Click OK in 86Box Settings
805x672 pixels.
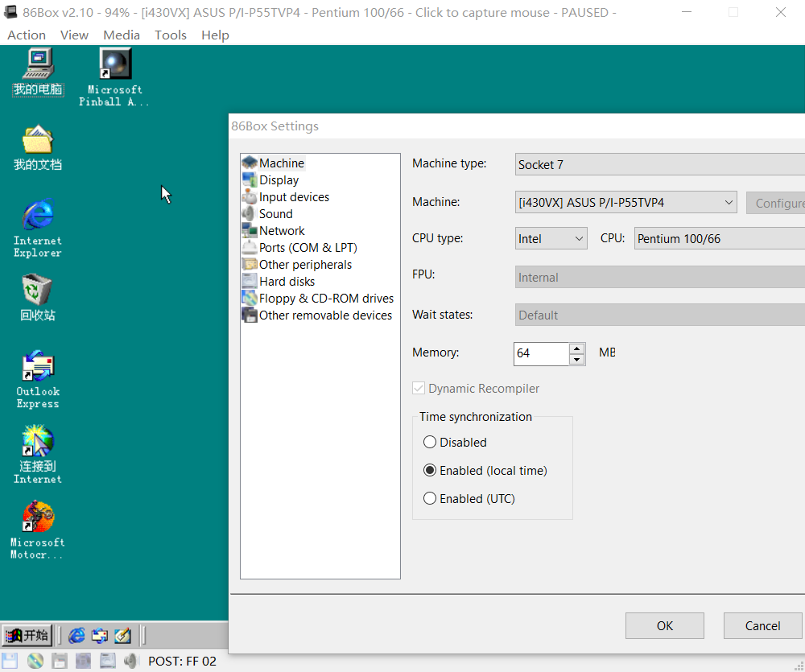point(665,626)
